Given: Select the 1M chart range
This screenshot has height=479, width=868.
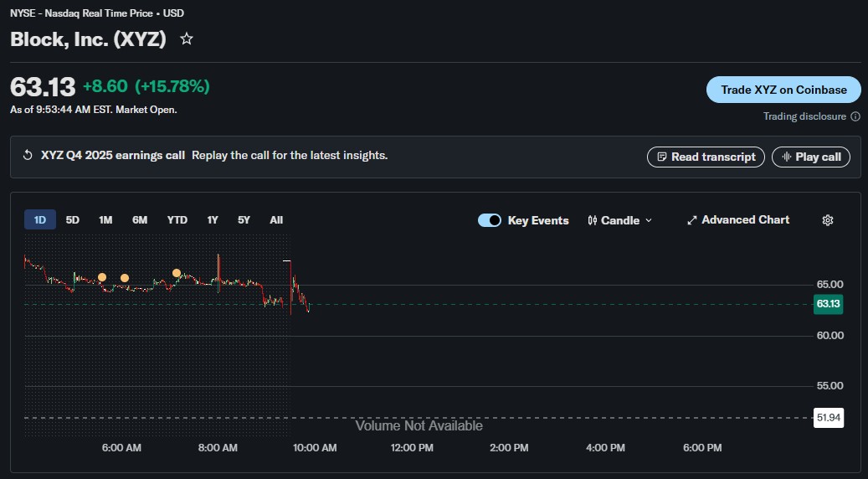Looking at the screenshot, I should point(105,220).
